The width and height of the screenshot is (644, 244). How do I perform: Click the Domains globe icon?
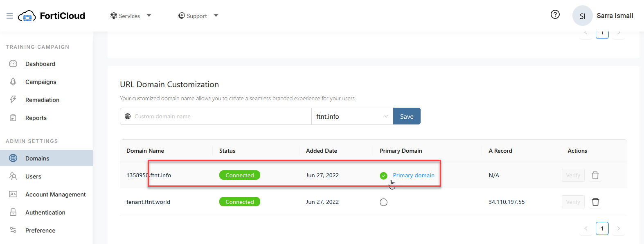13,158
